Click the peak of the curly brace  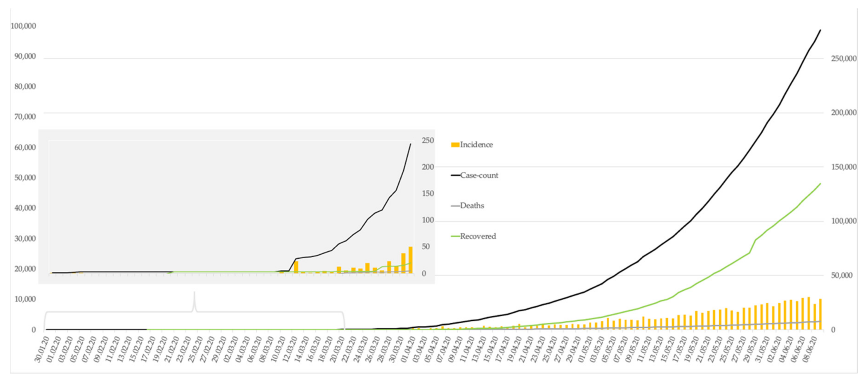[x=194, y=293]
